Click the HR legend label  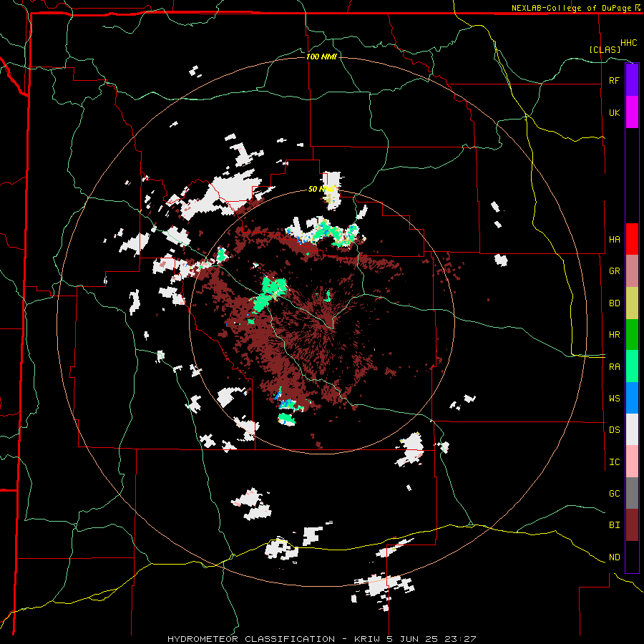click(x=614, y=335)
